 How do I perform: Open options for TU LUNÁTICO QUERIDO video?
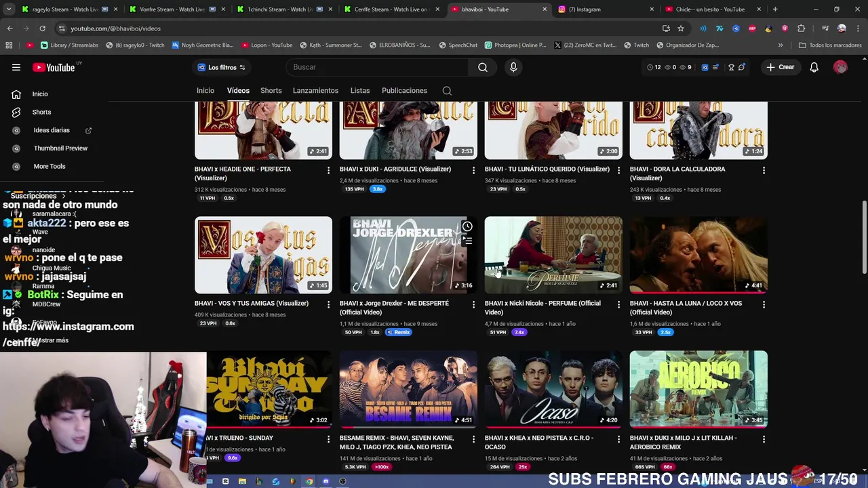pos(618,170)
